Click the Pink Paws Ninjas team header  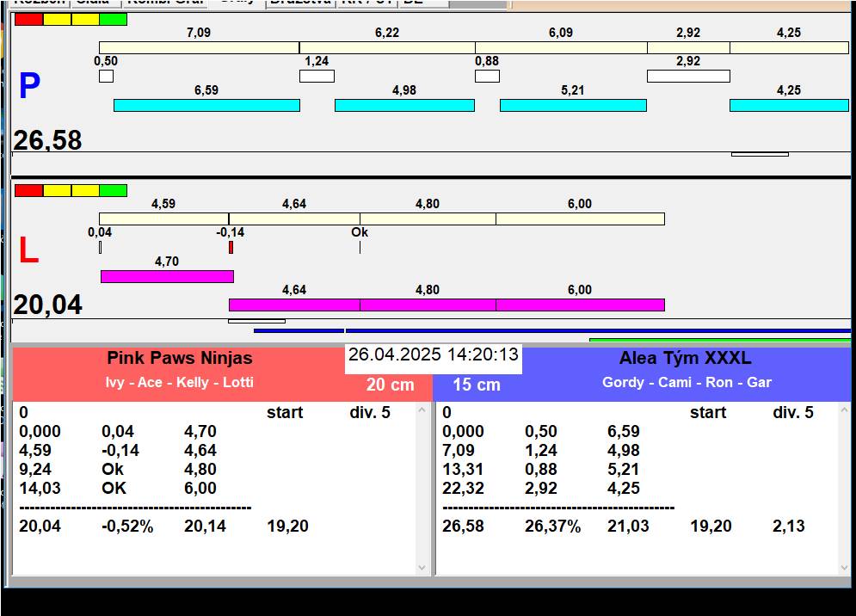179,359
